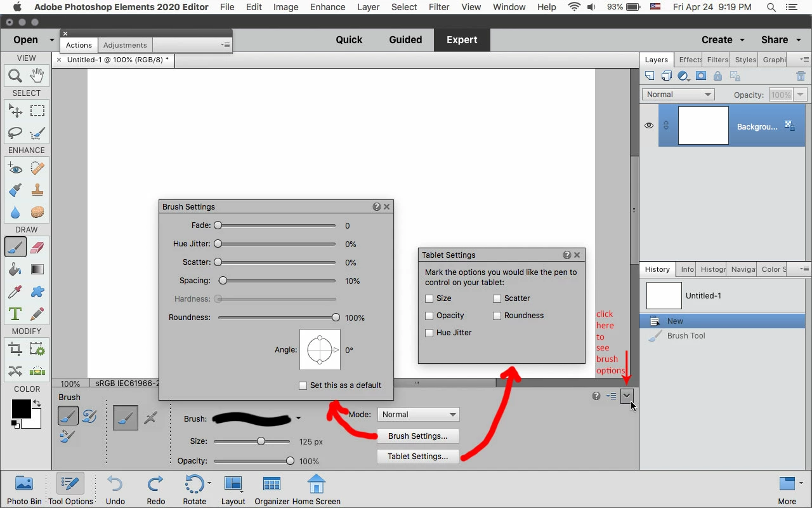Select the Color Picker eyedropper tool
This screenshot has height=508, width=812.
(15, 291)
